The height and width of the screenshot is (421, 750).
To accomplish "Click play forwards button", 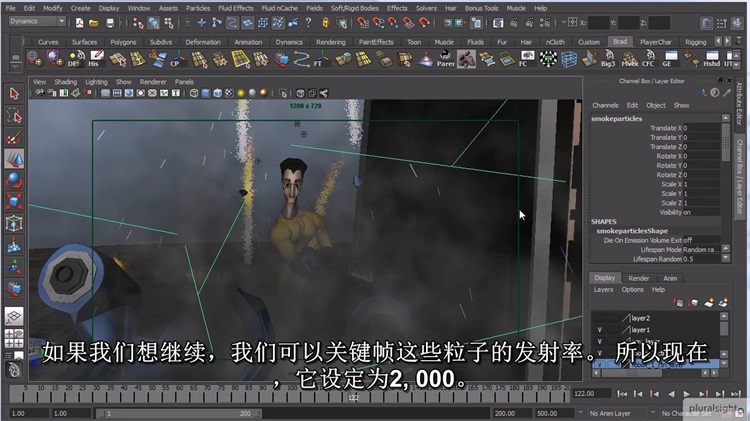I will click(687, 394).
